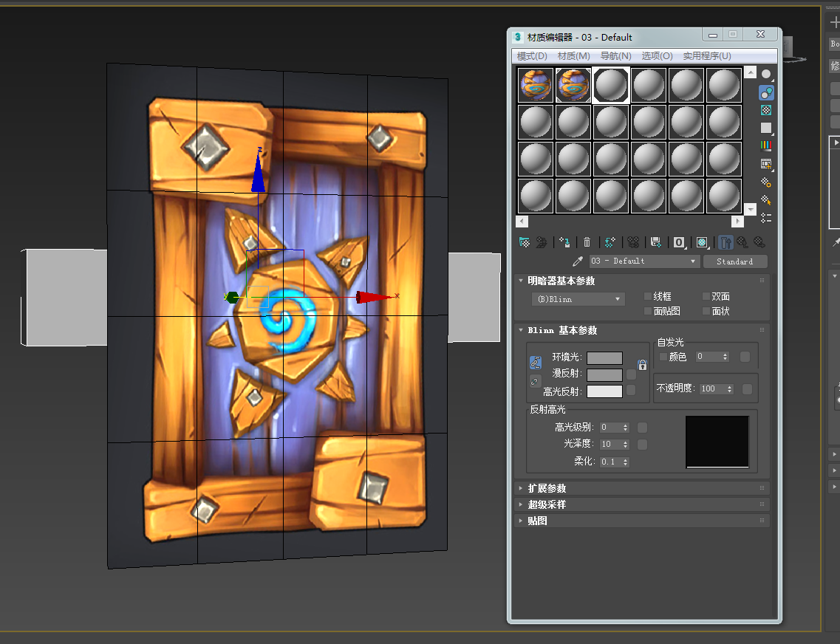The height and width of the screenshot is (644, 840).
Task: Click the Select by Material icon
Action: [767, 200]
